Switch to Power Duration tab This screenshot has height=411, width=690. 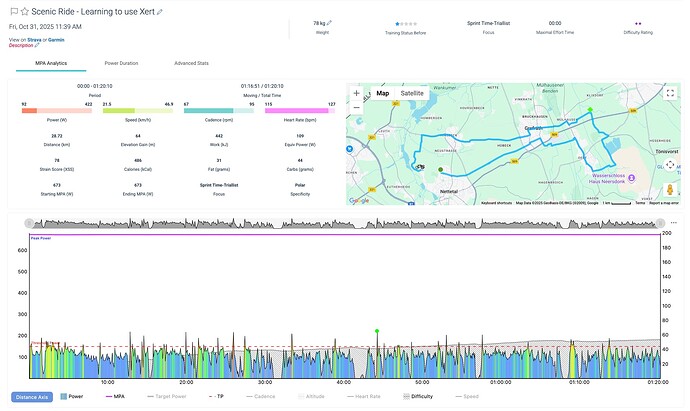point(122,63)
